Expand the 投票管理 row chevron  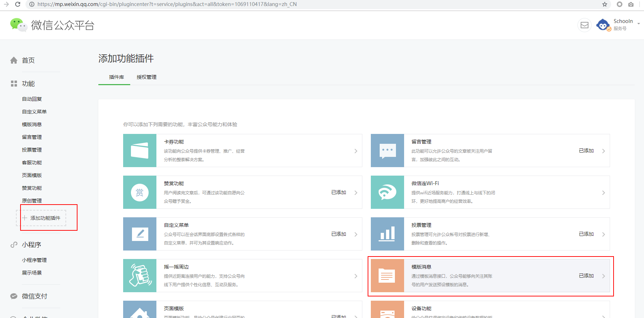point(604,234)
